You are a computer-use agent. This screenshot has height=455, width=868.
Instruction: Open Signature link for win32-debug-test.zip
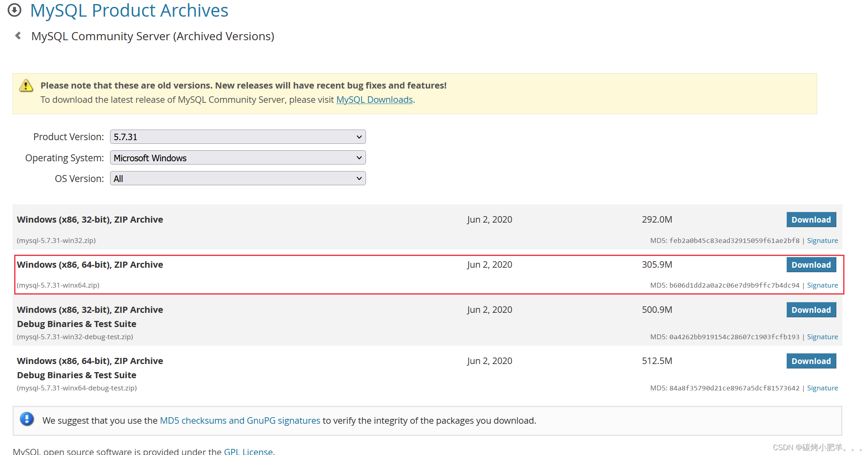(x=822, y=337)
